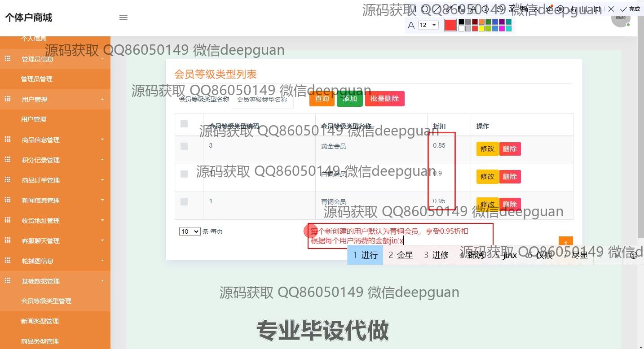This screenshot has height=349, width=644.
Task: Collapse the 管理员信息 menu arrow
Action: point(102,59)
